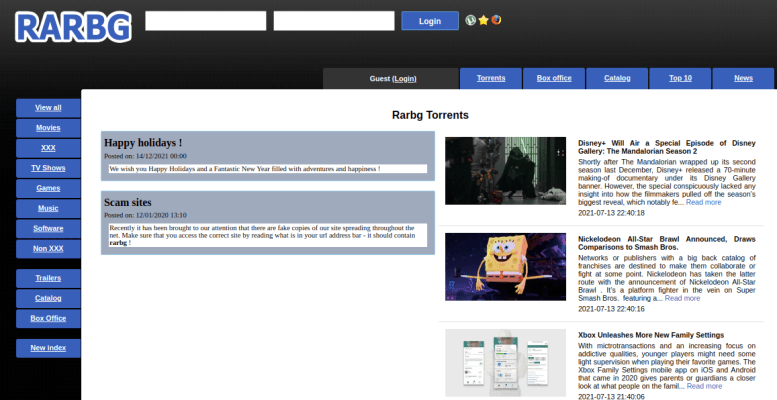
Task: Click the Login link next to Guest
Action: point(405,78)
